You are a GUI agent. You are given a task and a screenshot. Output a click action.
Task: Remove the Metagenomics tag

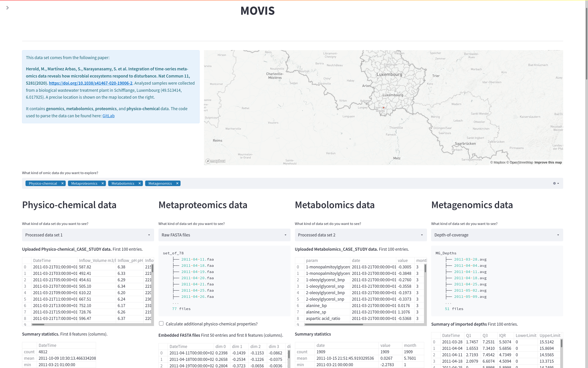(177, 184)
